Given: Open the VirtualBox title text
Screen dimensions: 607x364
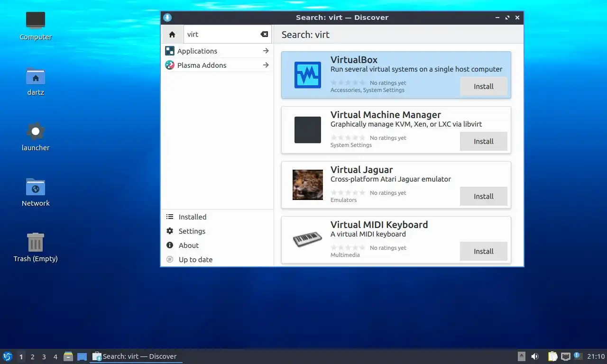Looking at the screenshot, I should 354,60.
